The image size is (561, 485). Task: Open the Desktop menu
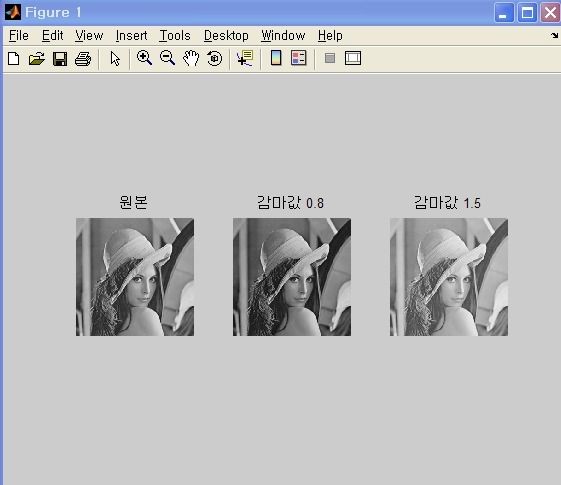pos(226,35)
